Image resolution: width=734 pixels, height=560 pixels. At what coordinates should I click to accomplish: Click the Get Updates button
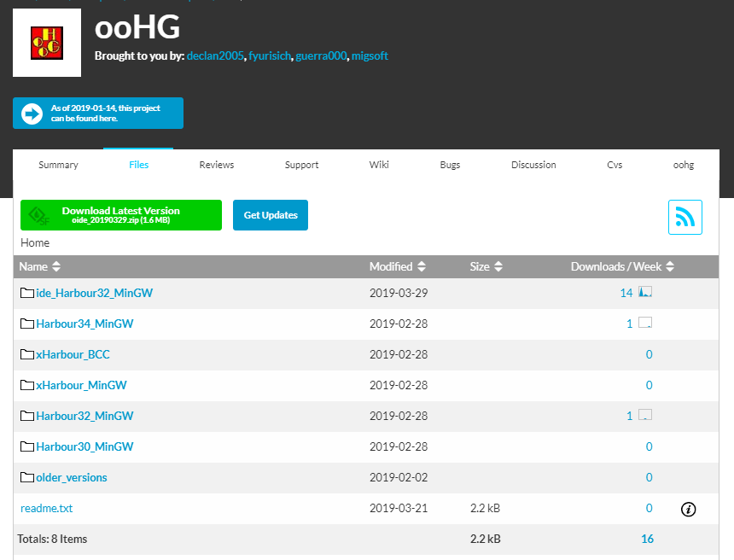[271, 215]
